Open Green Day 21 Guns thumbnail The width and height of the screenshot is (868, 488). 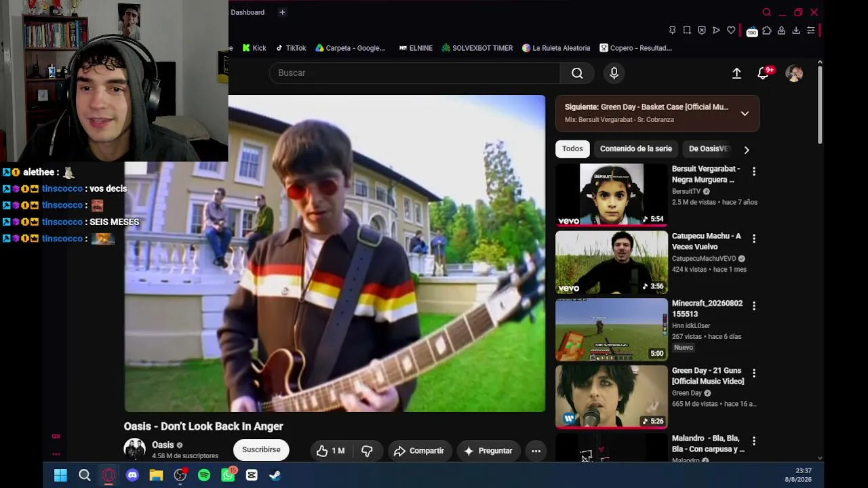click(x=612, y=396)
